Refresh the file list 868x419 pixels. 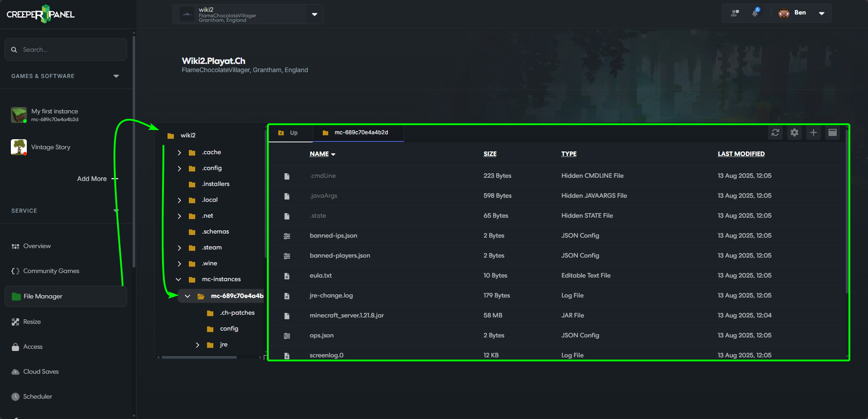pyautogui.click(x=775, y=132)
